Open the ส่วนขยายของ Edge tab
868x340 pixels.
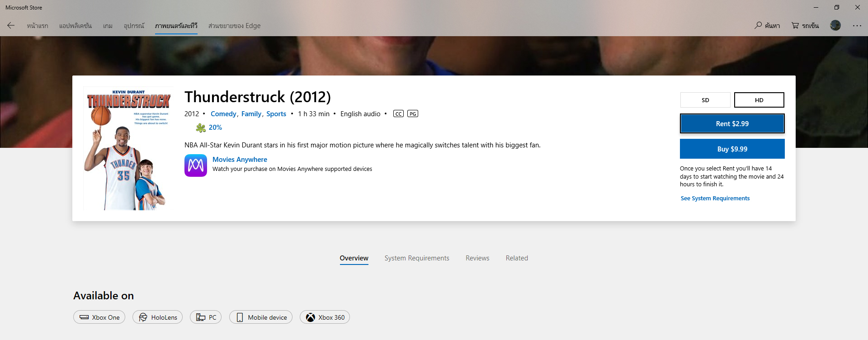(235, 26)
